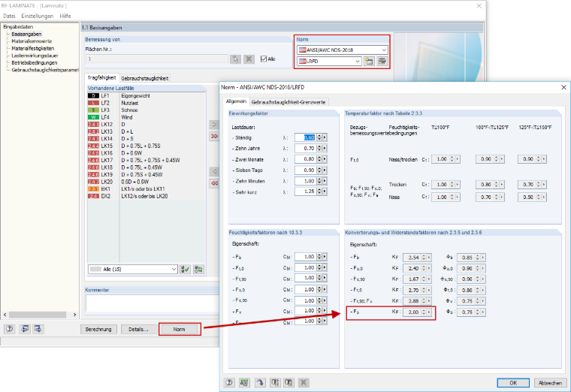Open help in the RF-LAMINATE main window
The image size is (571, 392).
point(10,329)
